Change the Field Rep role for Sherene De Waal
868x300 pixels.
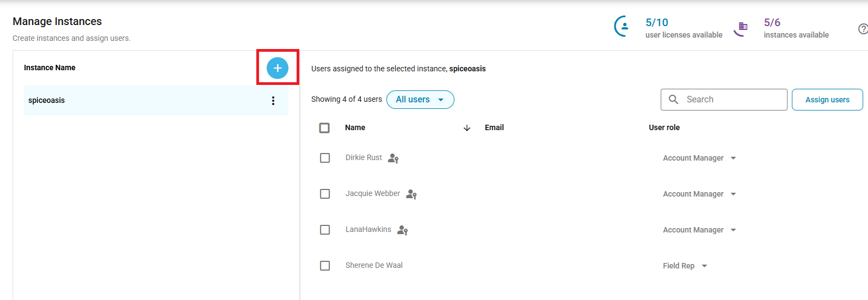(x=685, y=266)
